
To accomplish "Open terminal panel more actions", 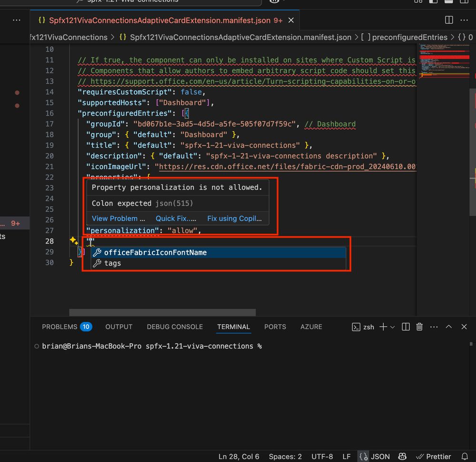I will pyautogui.click(x=434, y=327).
